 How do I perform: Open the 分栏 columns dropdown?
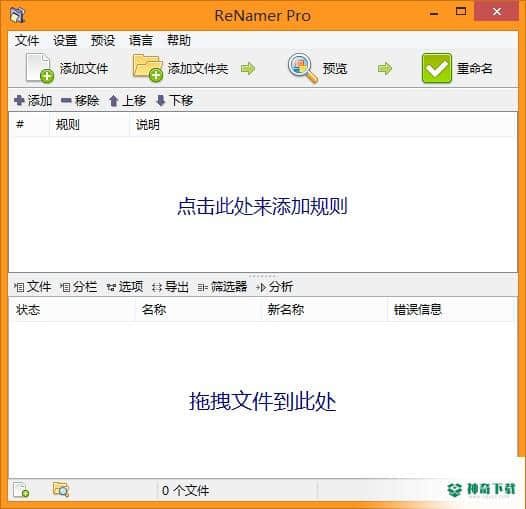point(78,287)
